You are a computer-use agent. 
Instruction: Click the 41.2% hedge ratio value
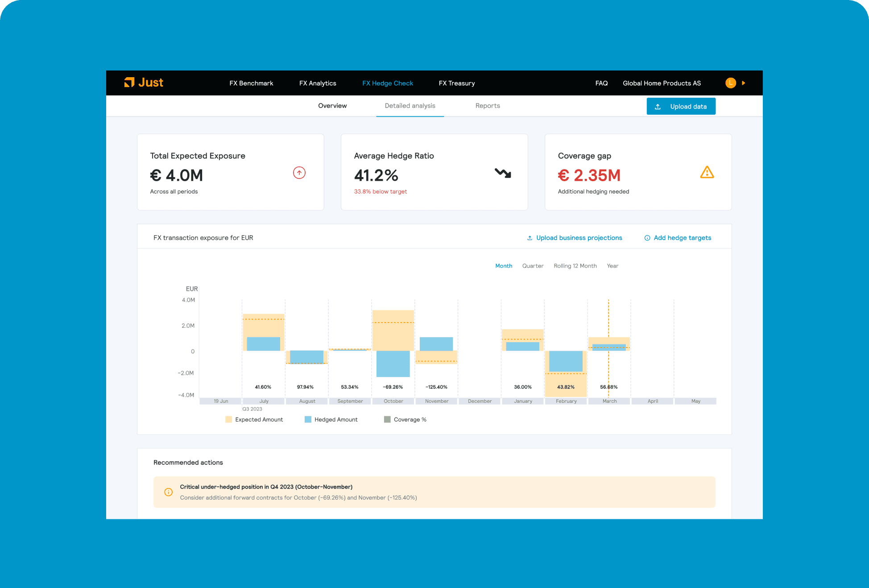[x=376, y=175]
